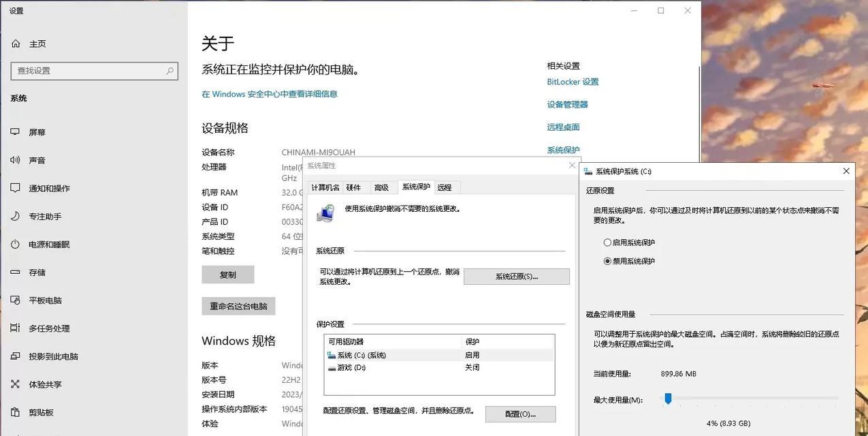Viewport: 868px width, 436px height.
Task: Click the 重命名这台电脑 button
Action: (x=238, y=306)
